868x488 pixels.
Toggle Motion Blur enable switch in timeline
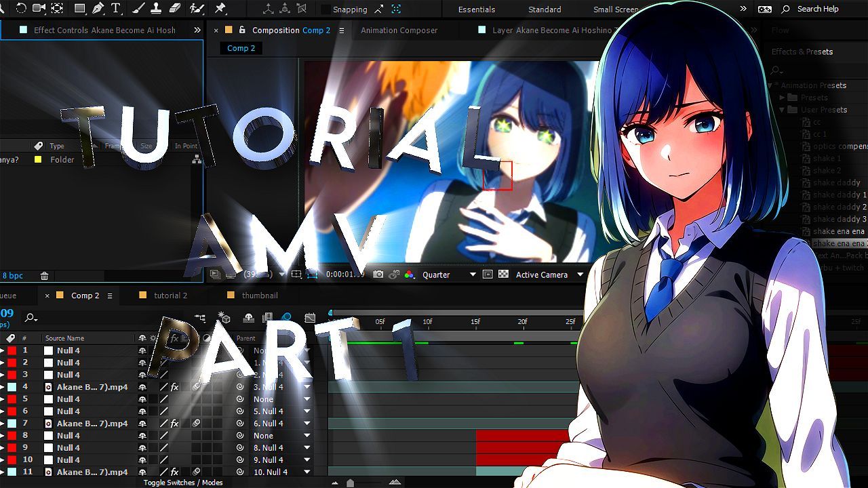point(286,318)
